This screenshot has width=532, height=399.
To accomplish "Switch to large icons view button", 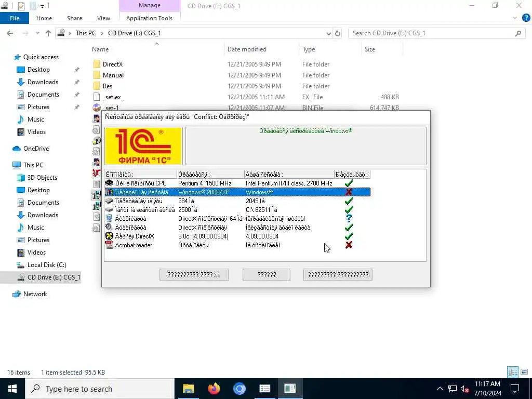I will tap(524, 372).
